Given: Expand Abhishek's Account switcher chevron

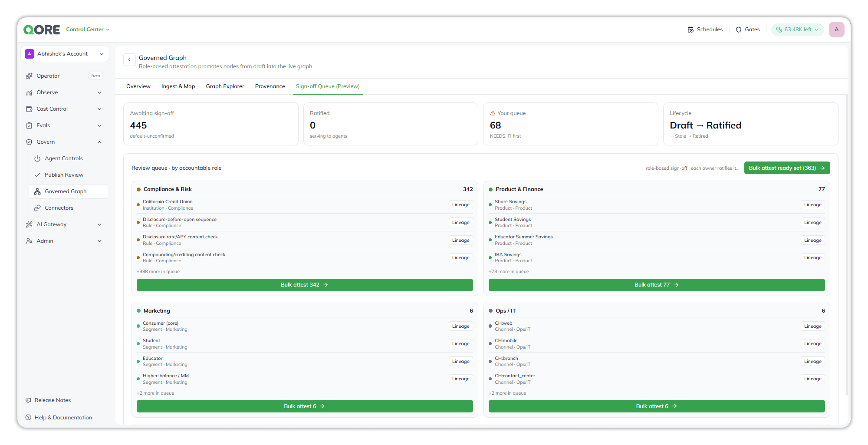Looking at the screenshot, I should [102, 54].
